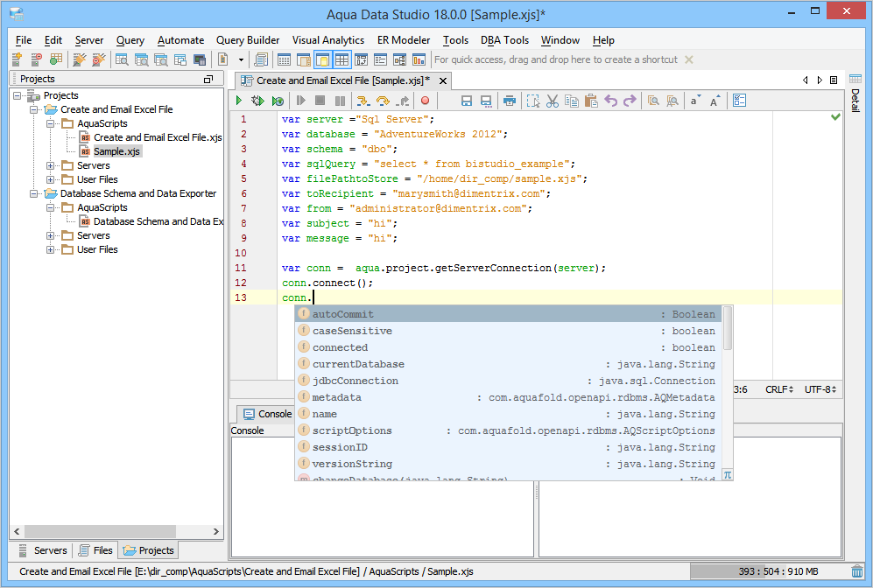Viewport: 873px width, 588px height.
Task: Click the run with globe icon
Action: [278, 101]
